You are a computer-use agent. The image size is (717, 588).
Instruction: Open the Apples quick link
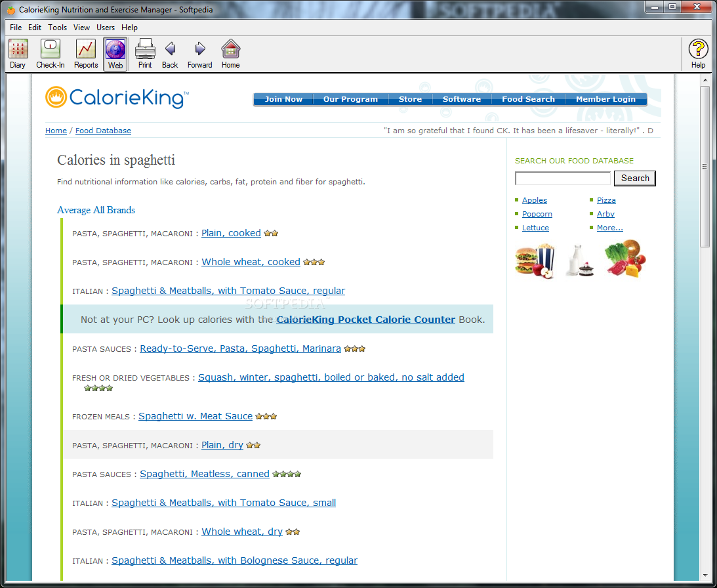535,200
